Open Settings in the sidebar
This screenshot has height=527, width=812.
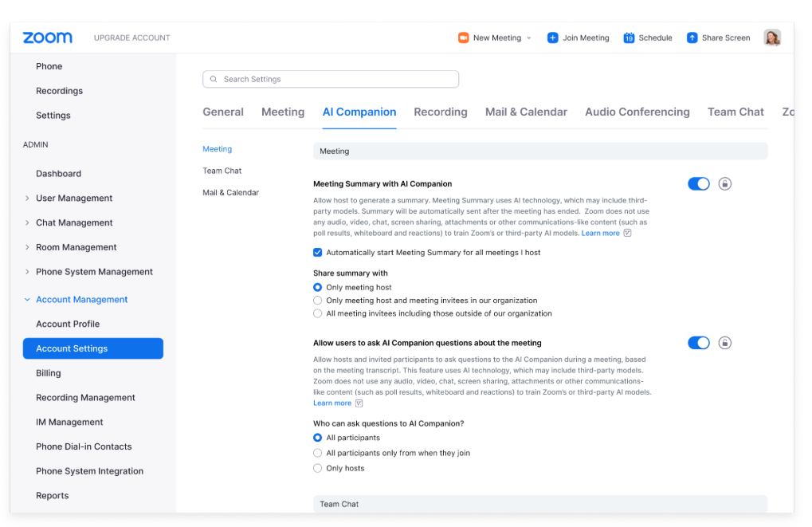tap(53, 116)
